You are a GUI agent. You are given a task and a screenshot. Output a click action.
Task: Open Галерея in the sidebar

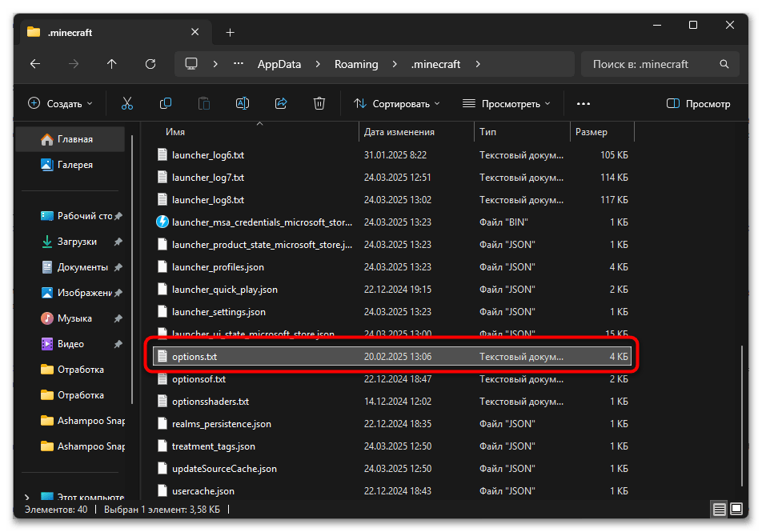pos(70,165)
